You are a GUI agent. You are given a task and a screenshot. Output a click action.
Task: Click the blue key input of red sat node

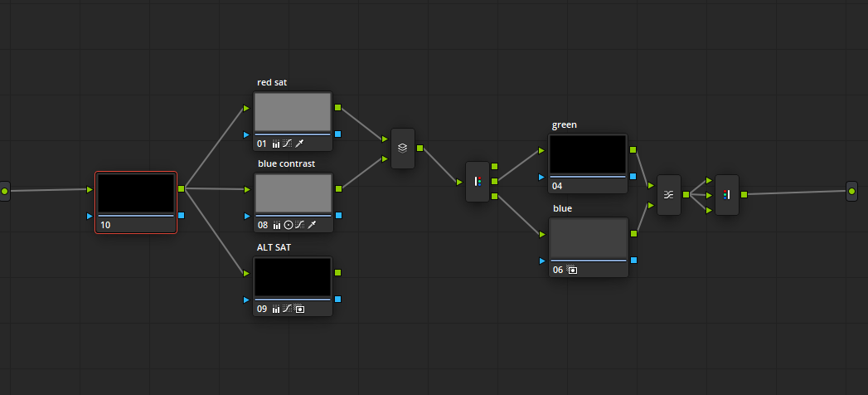point(246,134)
